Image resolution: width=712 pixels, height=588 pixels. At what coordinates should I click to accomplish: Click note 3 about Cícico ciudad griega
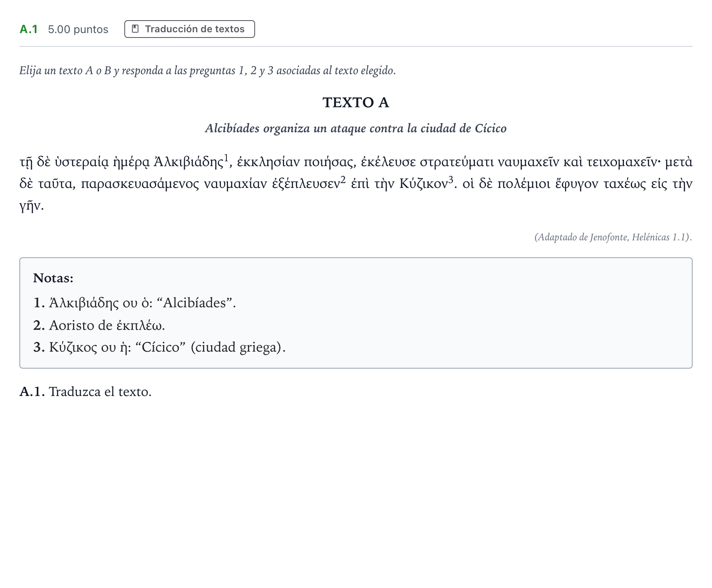159,347
